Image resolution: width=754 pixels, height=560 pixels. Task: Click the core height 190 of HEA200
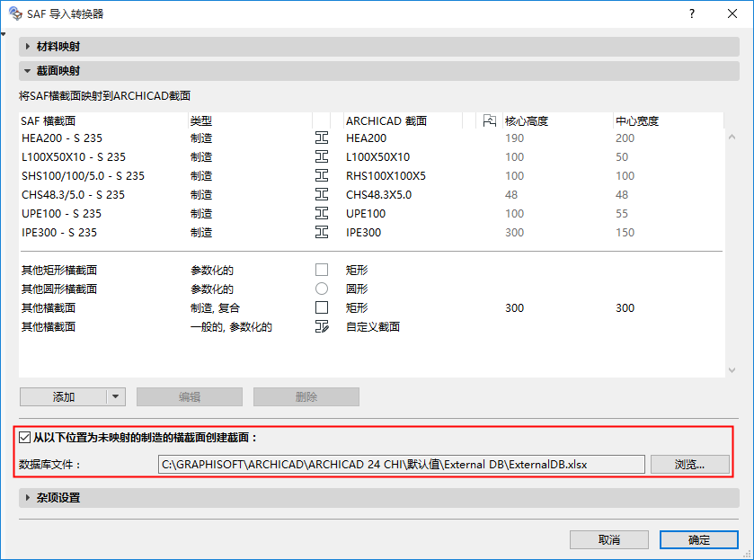click(x=515, y=138)
